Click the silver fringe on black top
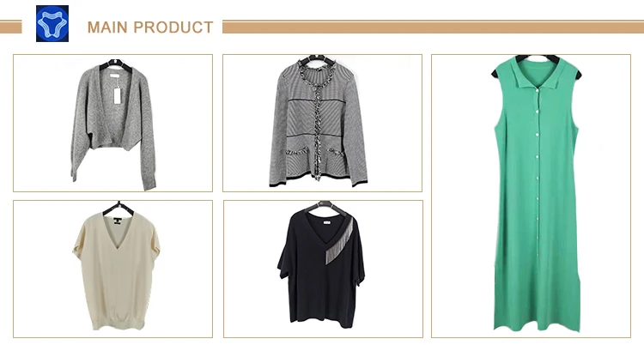The height and width of the screenshot is (345, 644). pos(339,241)
